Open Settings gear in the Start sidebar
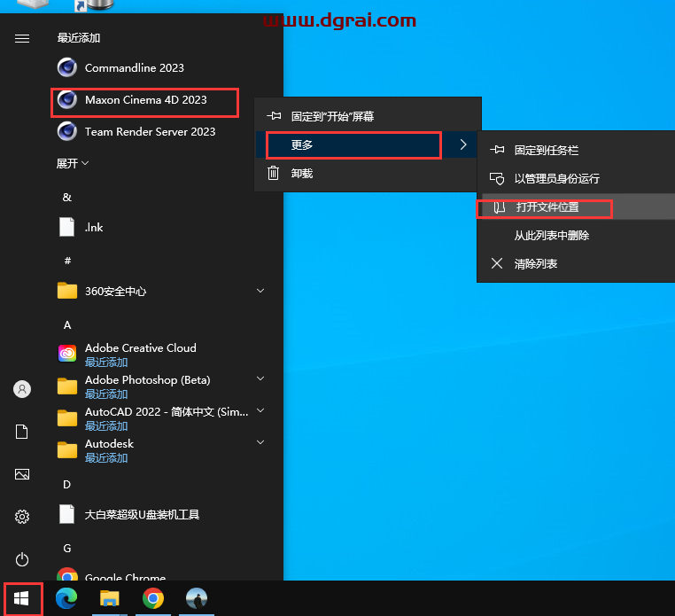 pyautogui.click(x=22, y=517)
